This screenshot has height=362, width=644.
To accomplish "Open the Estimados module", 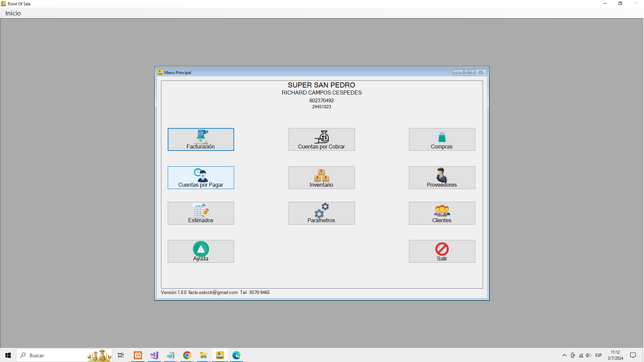I will [x=201, y=213].
